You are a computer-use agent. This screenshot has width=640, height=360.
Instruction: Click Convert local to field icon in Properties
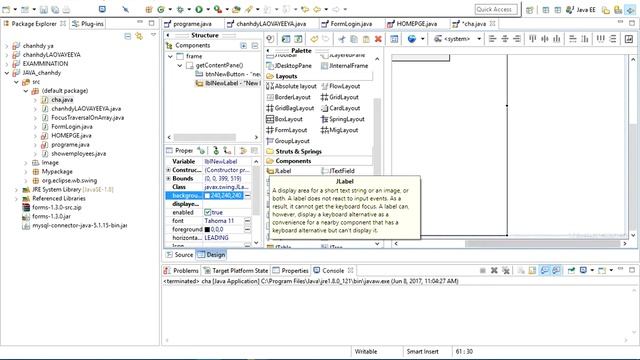pos(228,151)
